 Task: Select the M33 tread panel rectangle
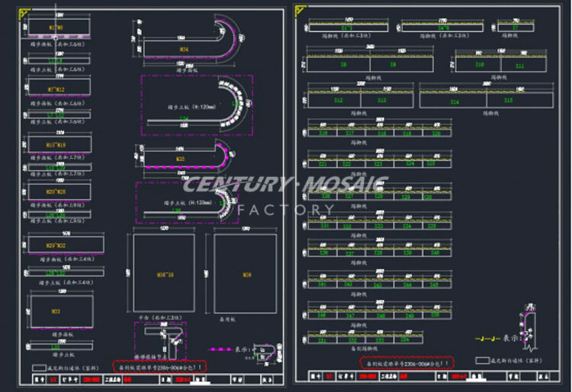[x=60, y=311]
